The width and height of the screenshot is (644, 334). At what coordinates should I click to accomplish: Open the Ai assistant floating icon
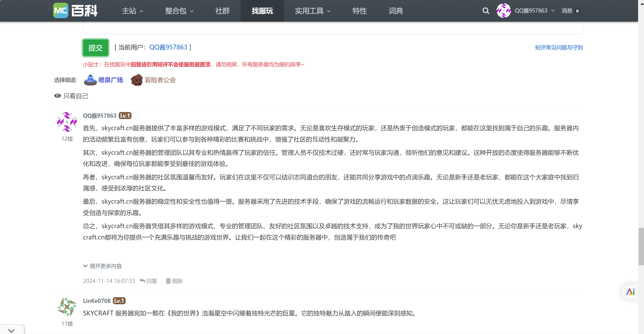[630, 292]
